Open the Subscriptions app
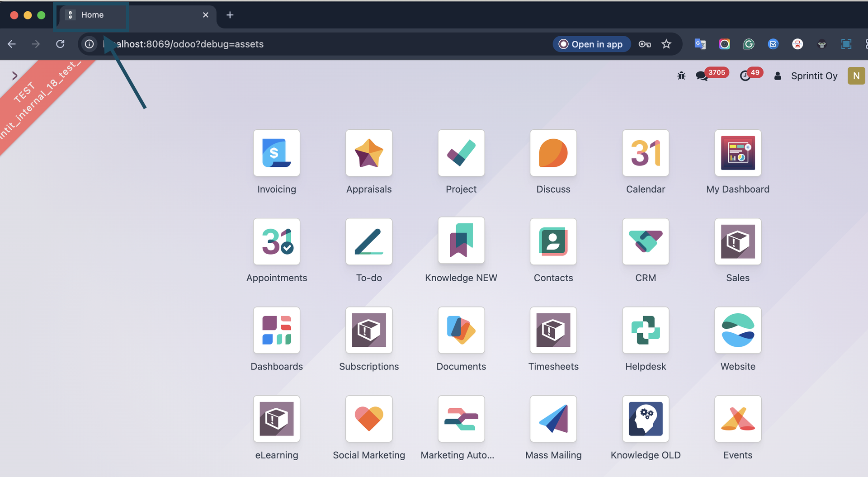This screenshot has width=868, height=477. (x=369, y=330)
